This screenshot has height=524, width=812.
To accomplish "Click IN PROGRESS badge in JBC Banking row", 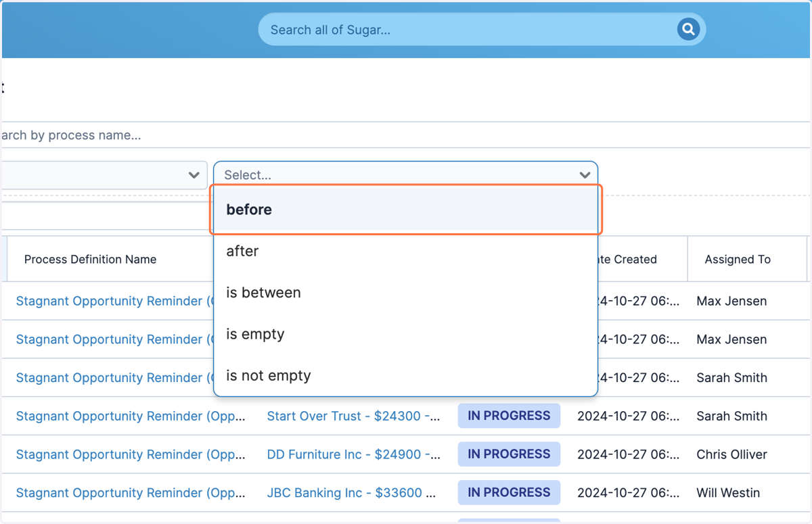I will point(509,492).
